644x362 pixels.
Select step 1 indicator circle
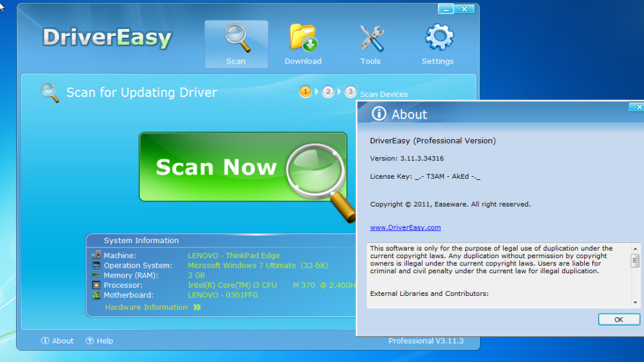(x=305, y=92)
